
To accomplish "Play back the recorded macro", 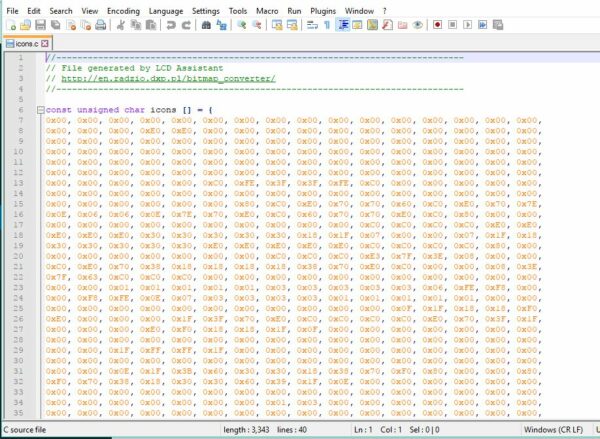I will (468, 25).
